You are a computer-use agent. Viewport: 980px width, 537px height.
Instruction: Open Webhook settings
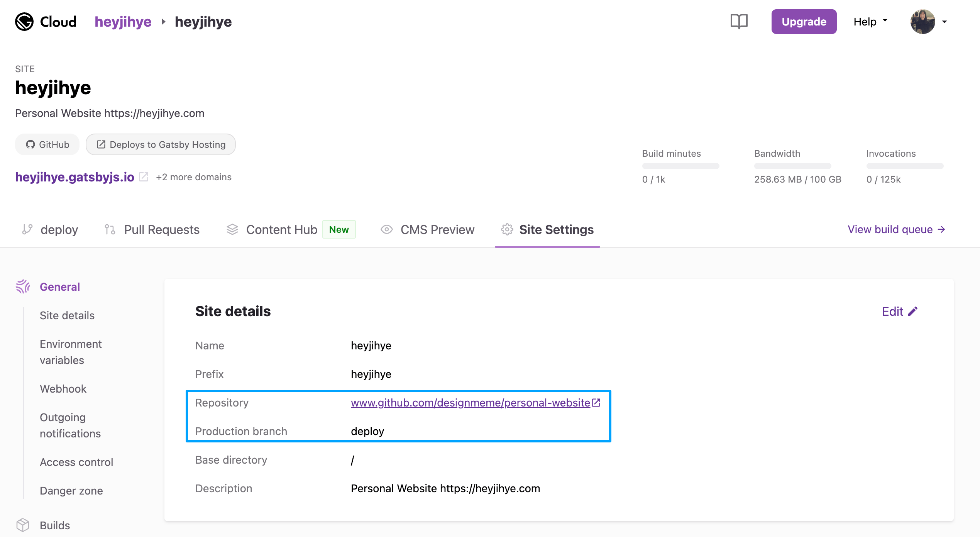63,389
